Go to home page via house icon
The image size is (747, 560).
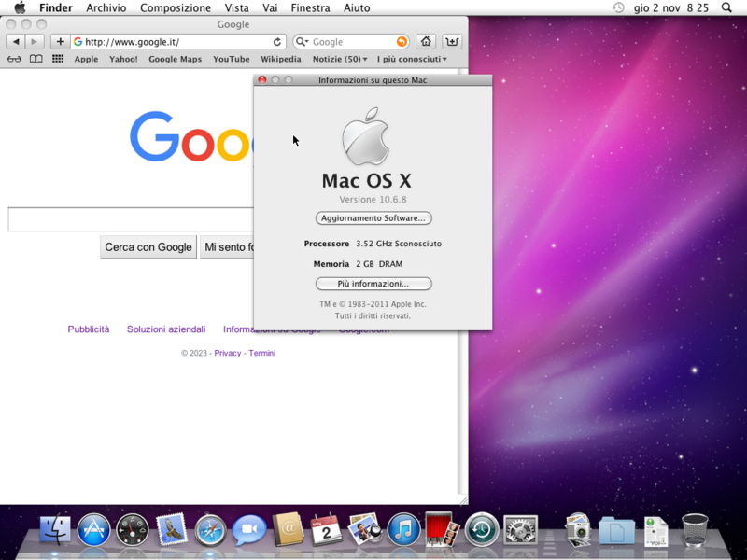pos(426,42)
